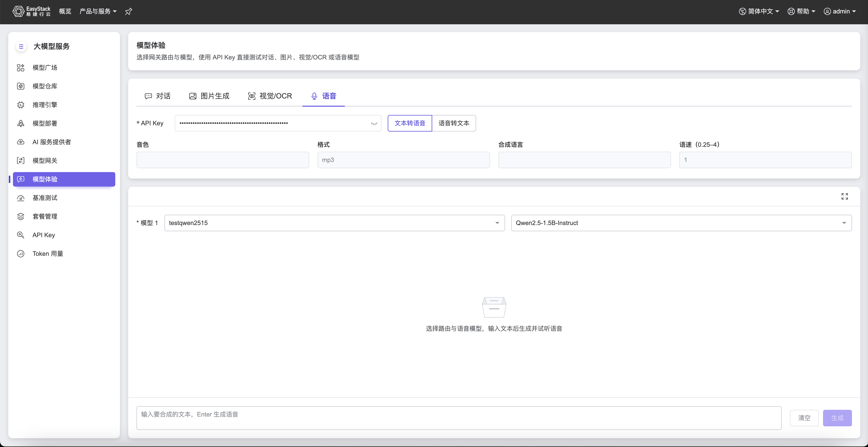Screen dimensions: 868x447
Task: Click the 推理引擎 gear icon
Action: (x=21, y=105)
